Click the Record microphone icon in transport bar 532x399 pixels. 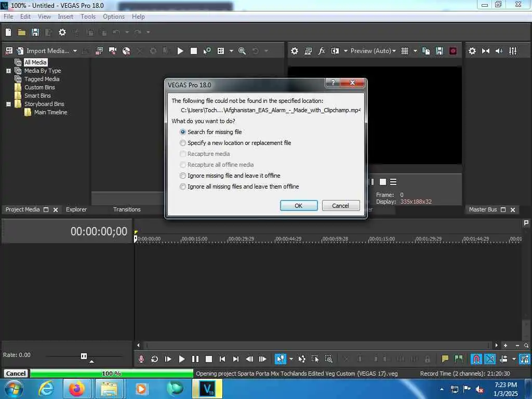pos(141,359)
